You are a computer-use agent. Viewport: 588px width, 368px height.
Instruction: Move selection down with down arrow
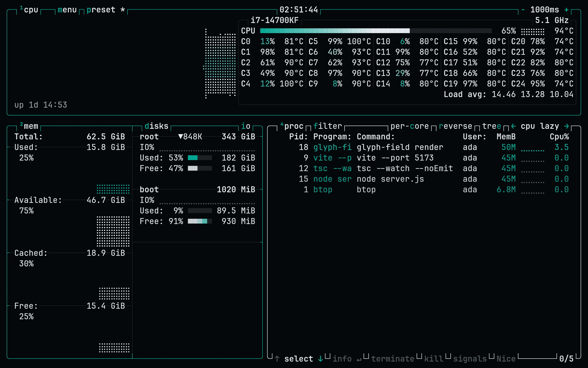pyautogui.click(x=320, y=359)
